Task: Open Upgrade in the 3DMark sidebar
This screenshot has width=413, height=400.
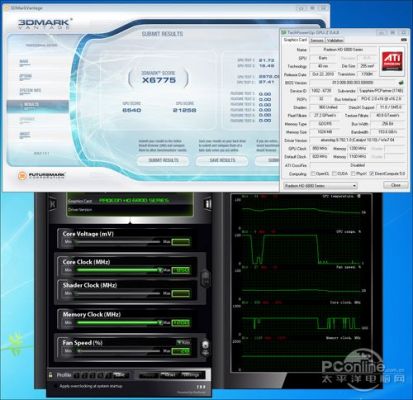Action: pos(27,120)
